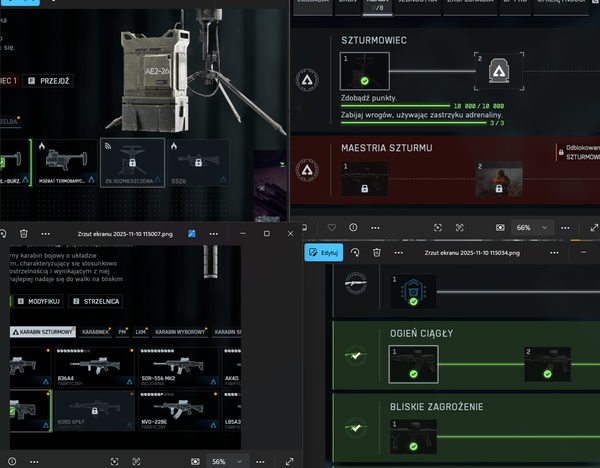The height and width of the screenshot is (468, 600).
Task: Toggle the heart favorite icon
Action: tap(331, 228)
